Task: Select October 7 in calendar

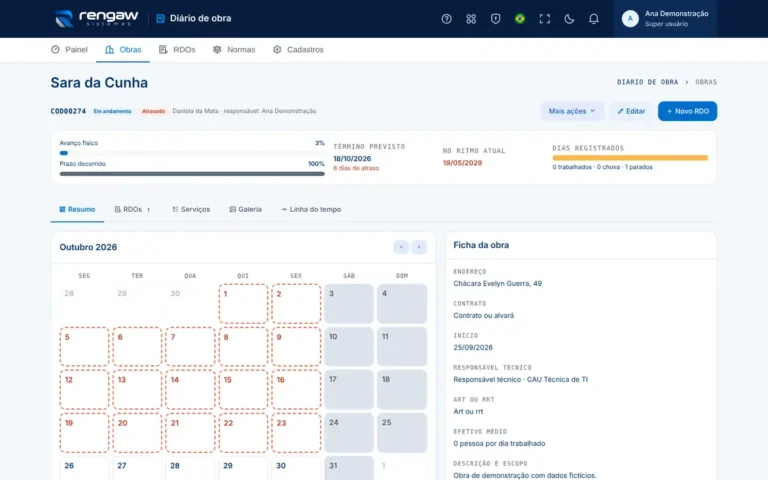Action: click(190, 347)
